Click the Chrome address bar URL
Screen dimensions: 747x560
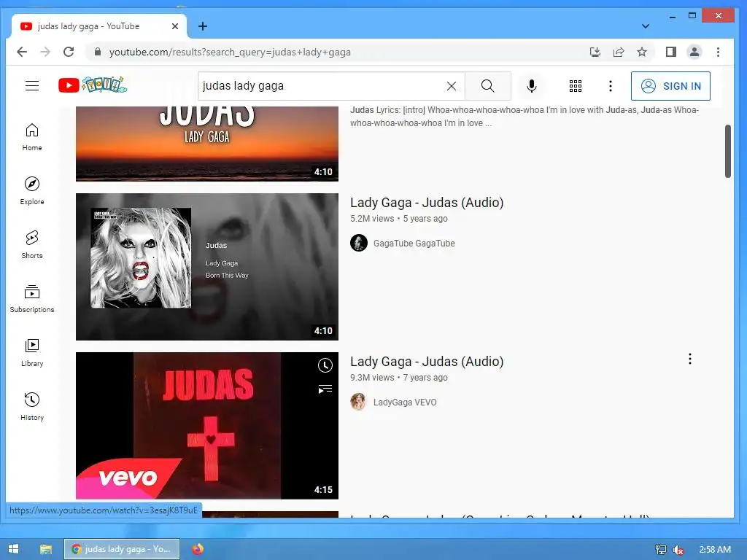[x=230, y=52]
